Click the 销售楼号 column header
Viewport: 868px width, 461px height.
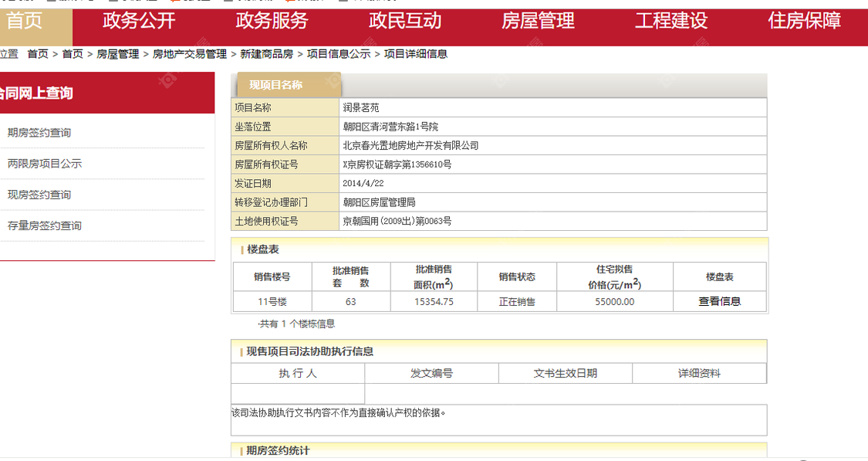(272, 277)
